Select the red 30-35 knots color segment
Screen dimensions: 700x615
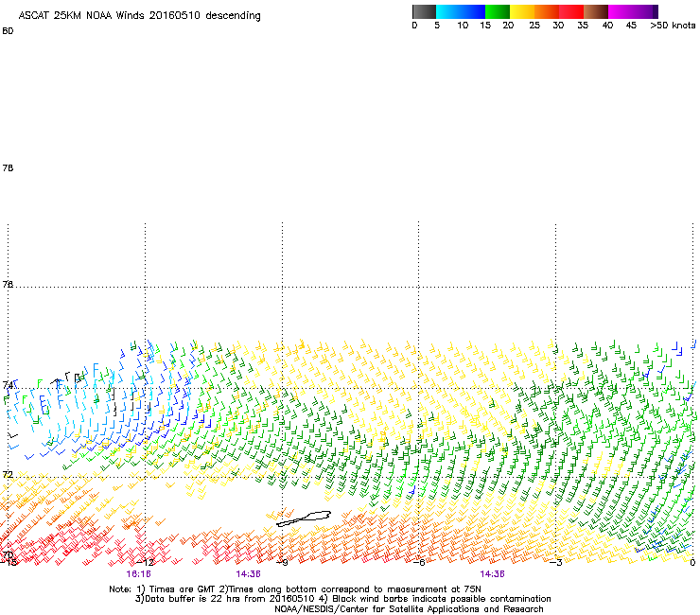click(x=571, y=11)
